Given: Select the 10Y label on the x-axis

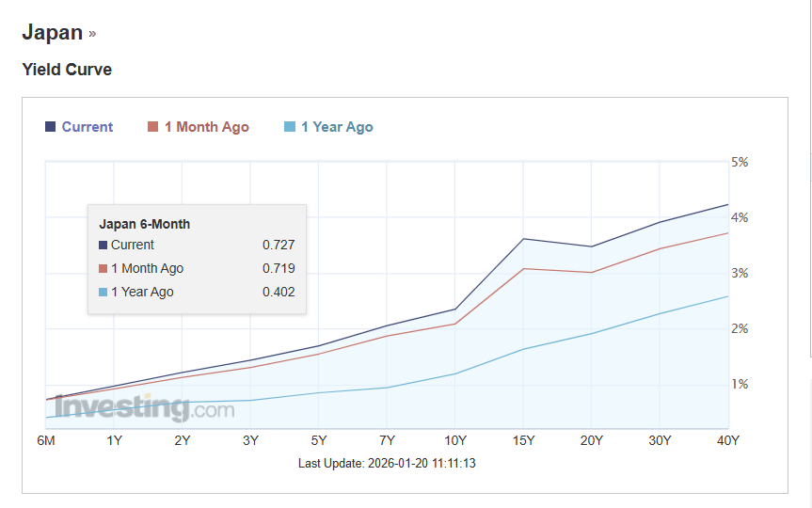Looking at the screenshot, I should click(454, 440).
